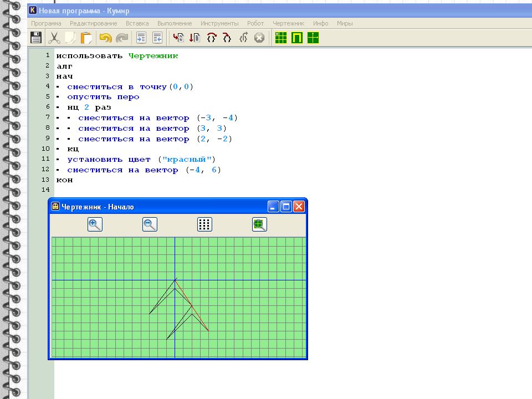Click the green Robot window icon
Viewport: 532px width, 399px height.
(x=297, y=38)
